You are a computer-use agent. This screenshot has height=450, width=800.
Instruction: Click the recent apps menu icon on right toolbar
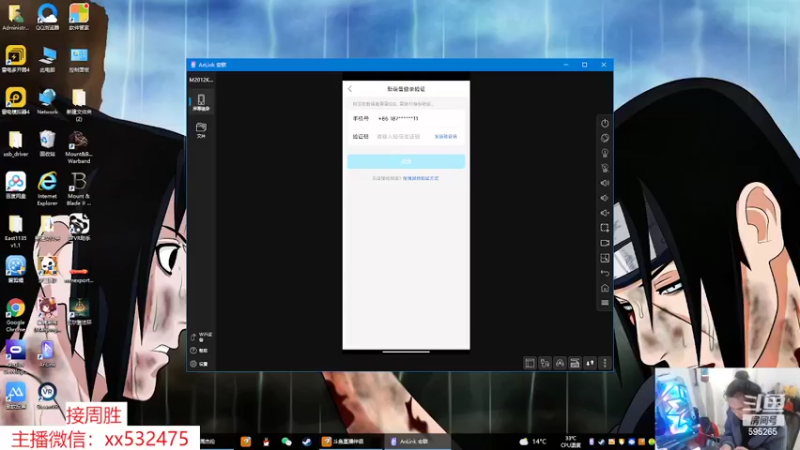click(605, 303)
